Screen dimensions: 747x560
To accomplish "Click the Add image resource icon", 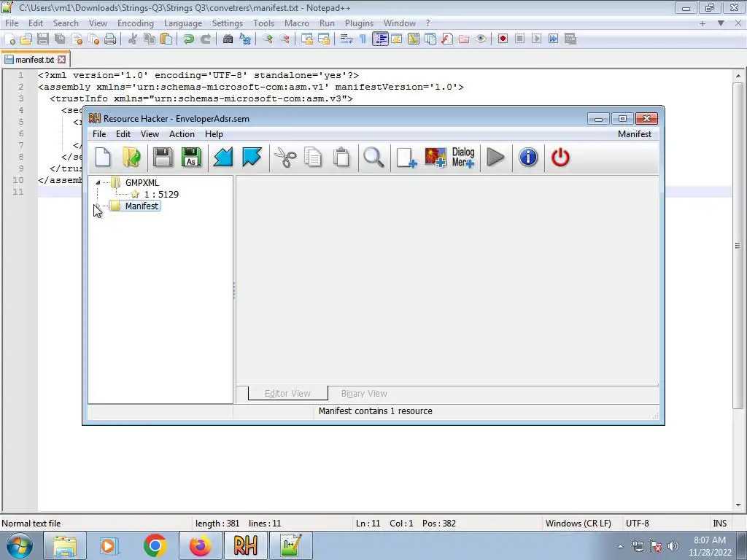I will click(x=435, y=157).
